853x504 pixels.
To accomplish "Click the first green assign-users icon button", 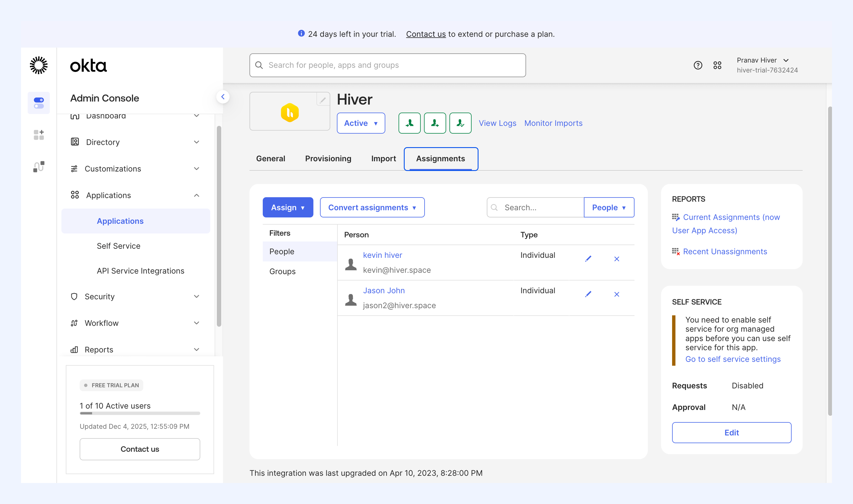I will 410,123.
